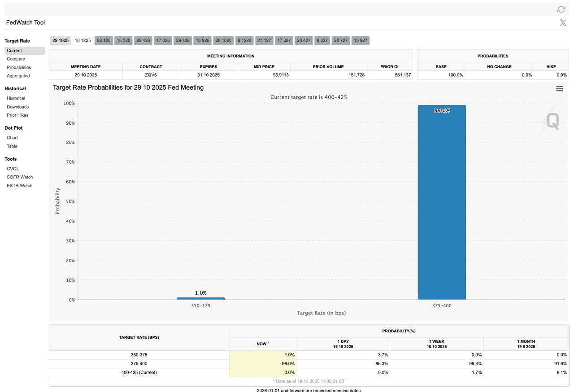
Task: Open the Downloads link under Historical
Action: tap(17, 107)
